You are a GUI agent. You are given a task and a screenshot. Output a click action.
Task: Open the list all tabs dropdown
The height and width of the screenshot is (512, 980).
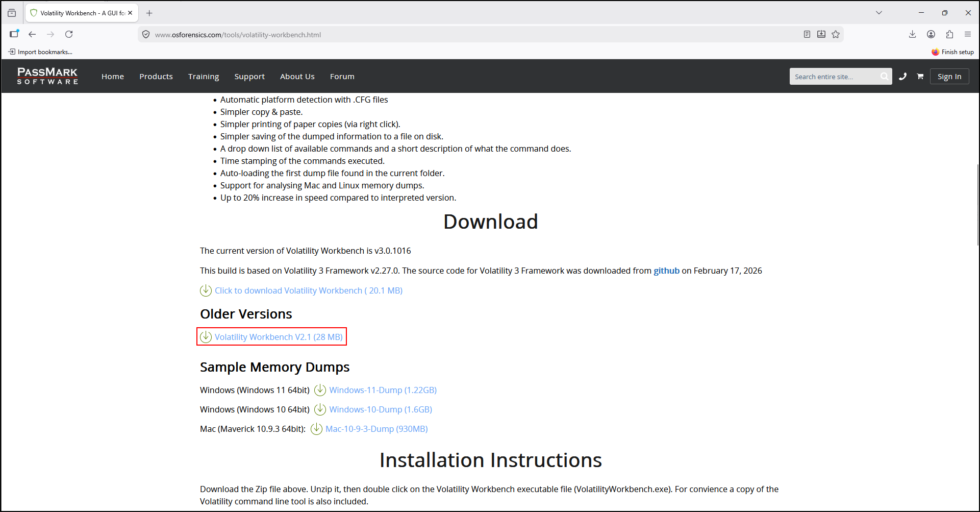tap(879, 13)
